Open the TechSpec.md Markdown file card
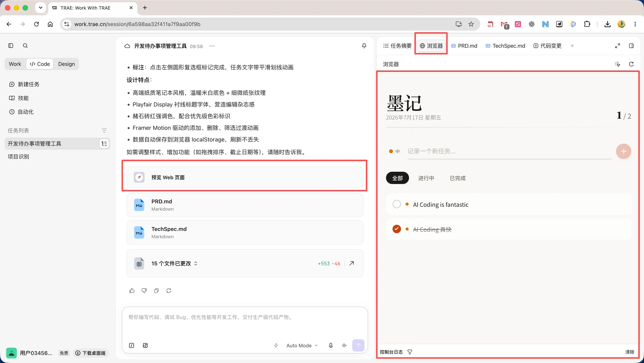644x363 pixels. [245, 232]
